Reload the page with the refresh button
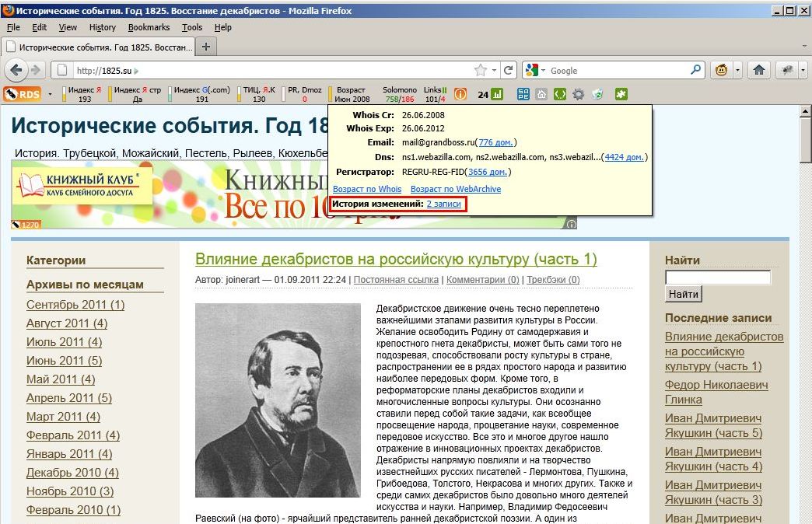 tap(508, 70)
